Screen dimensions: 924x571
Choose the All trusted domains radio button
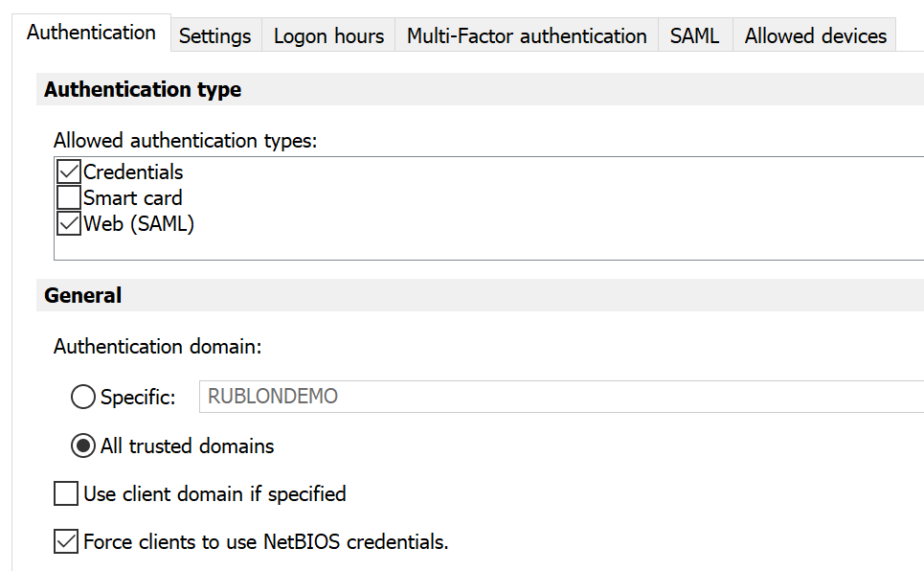pos(83,446)
